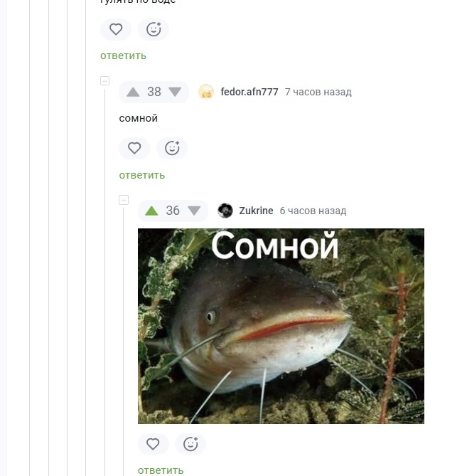
Task: Open the Zukrine username profile link
Action: (256, 211)
